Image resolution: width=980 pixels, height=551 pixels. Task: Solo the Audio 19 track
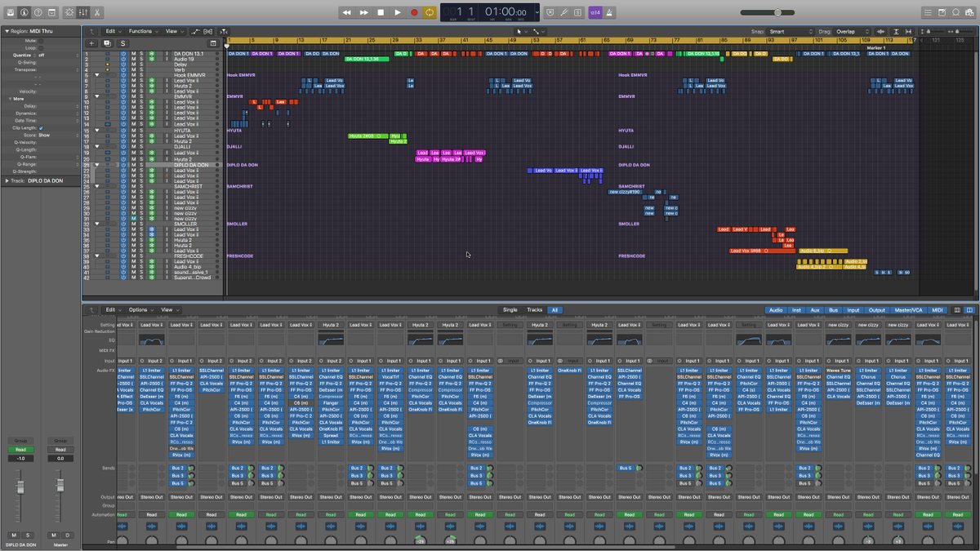(140, 60)
